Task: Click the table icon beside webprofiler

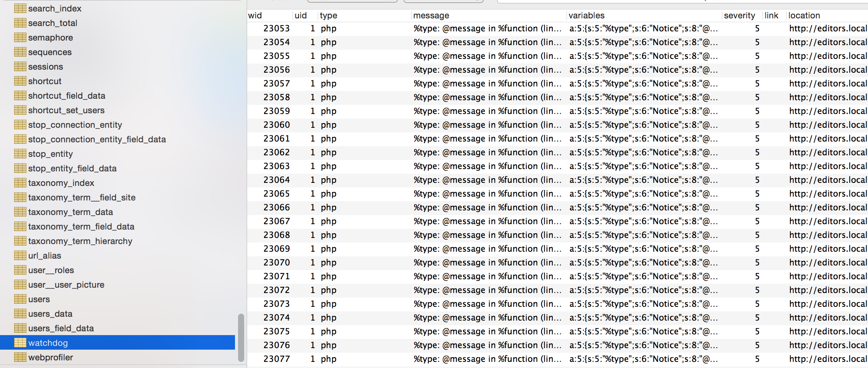Action: click(x=20, y=357)
